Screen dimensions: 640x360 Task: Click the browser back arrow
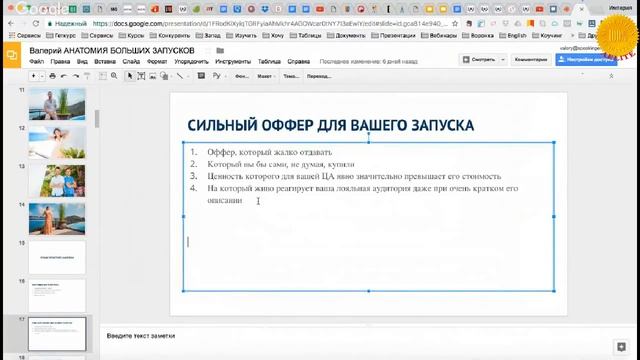pyautogui.click(x=11, y=24)
